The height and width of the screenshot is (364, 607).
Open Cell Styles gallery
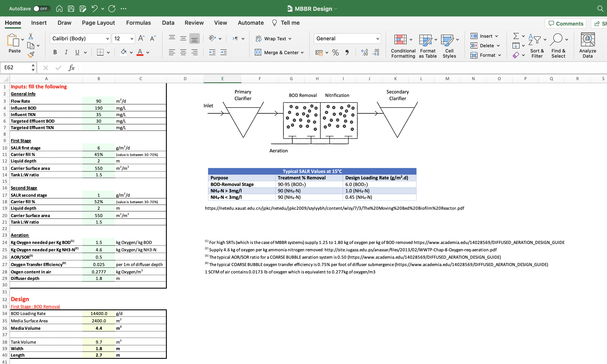pos(449,46)
